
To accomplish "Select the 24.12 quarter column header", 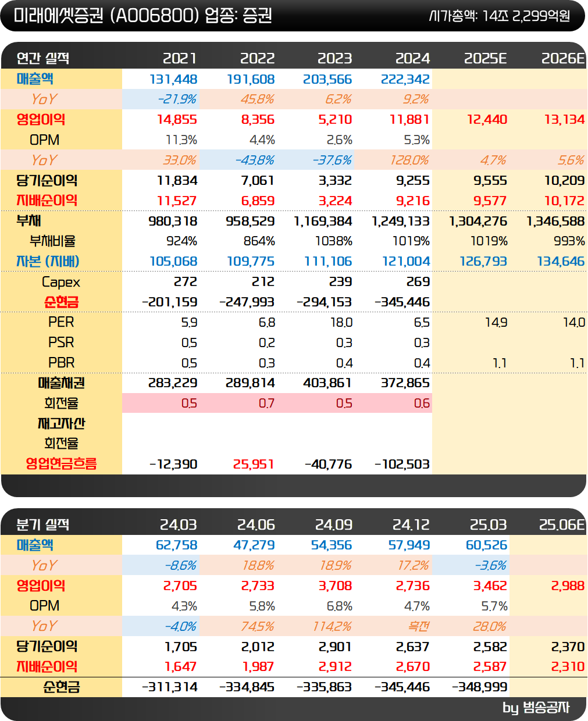I will pos(411,524).
